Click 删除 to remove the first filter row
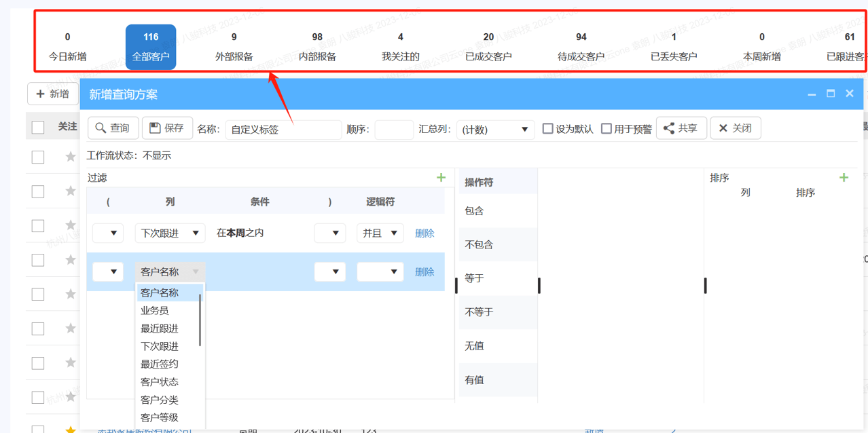 (424, 233)
